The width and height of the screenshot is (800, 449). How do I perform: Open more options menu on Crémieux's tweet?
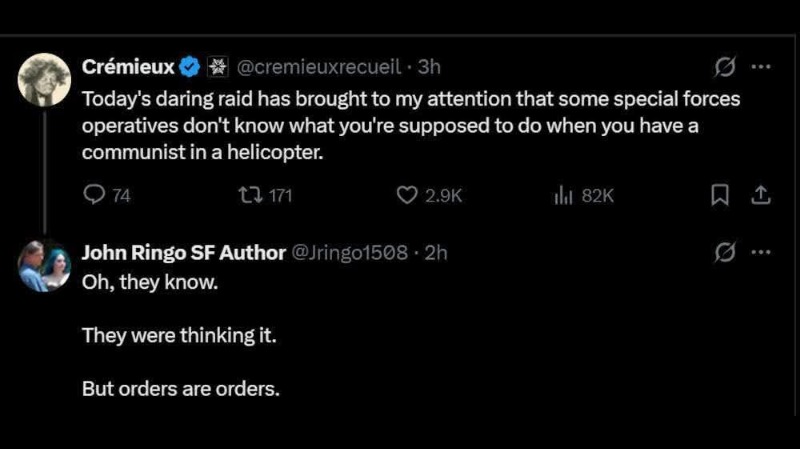(760, 67)
